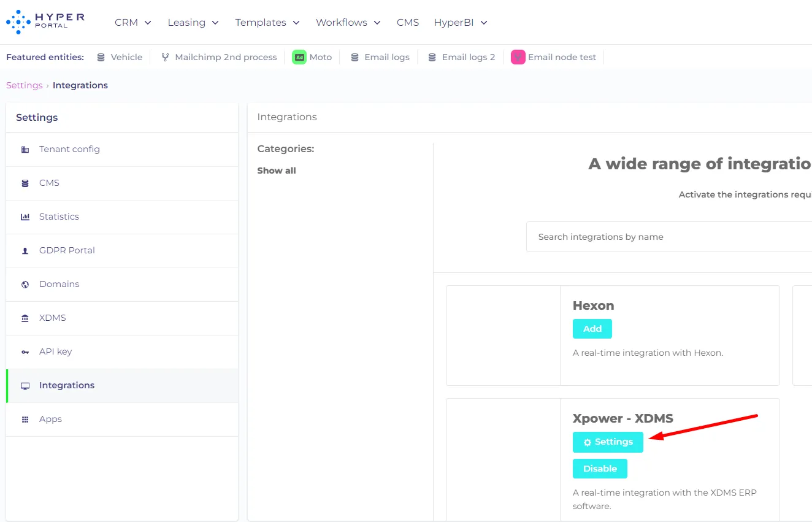The image size is (812, 522).
Task: Open the Tenant config building icon
Action: tap(25, 150)
